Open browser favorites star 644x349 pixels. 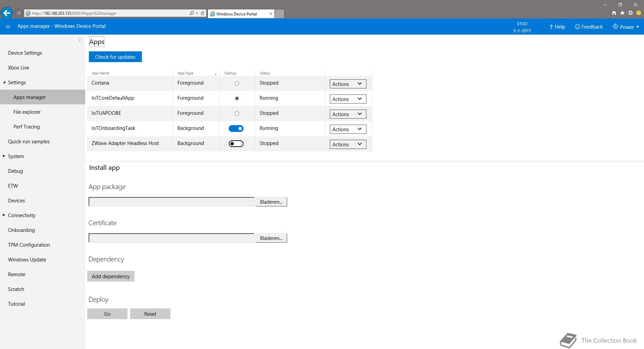622,13
